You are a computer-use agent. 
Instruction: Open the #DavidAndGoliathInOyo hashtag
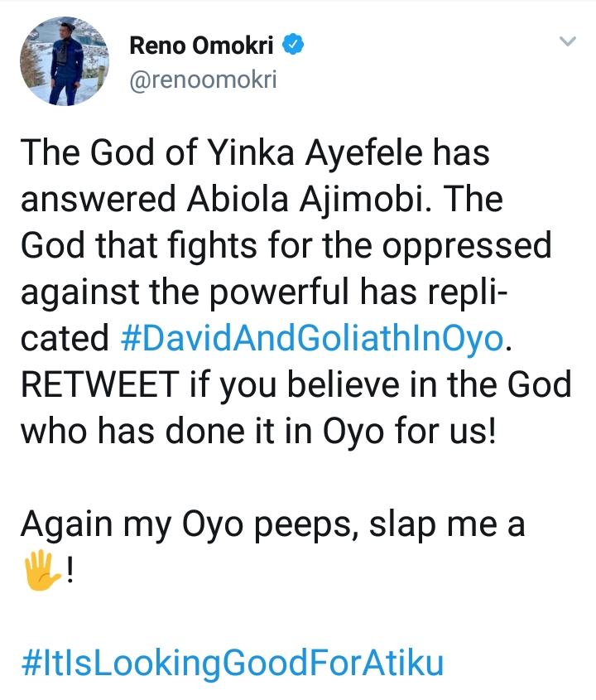click(x=312, y=339)
